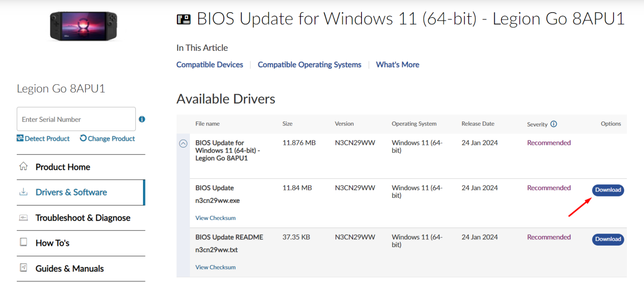Click the Product Home house icon

[23, 167]
